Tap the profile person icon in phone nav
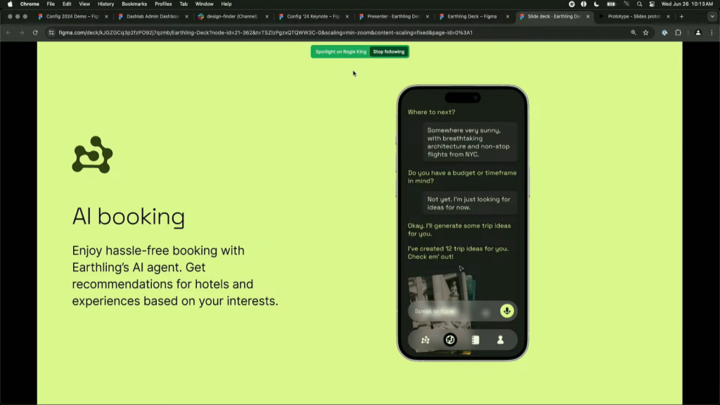720x405 pixels. click(x=500, y=340)
